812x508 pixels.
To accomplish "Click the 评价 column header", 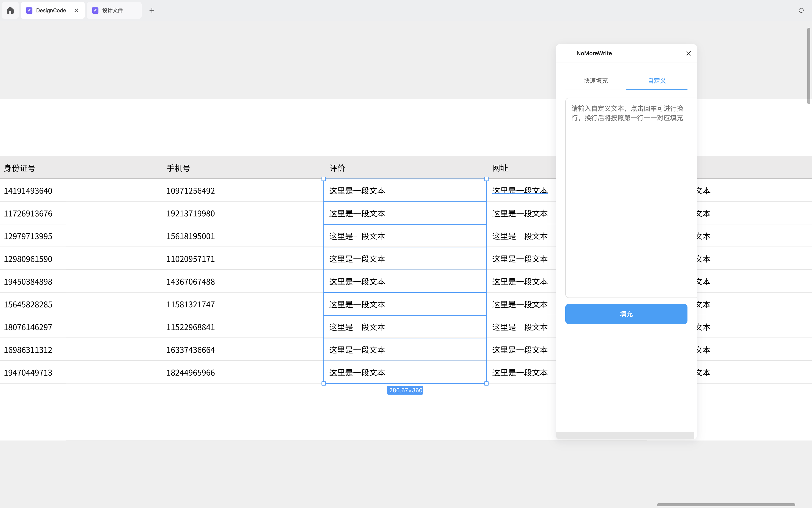I will 337,168.
